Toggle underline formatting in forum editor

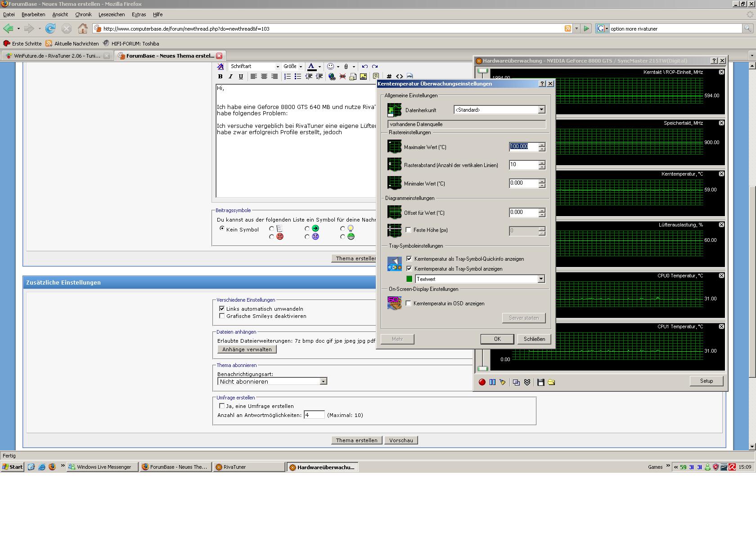[x=241, y=77]
